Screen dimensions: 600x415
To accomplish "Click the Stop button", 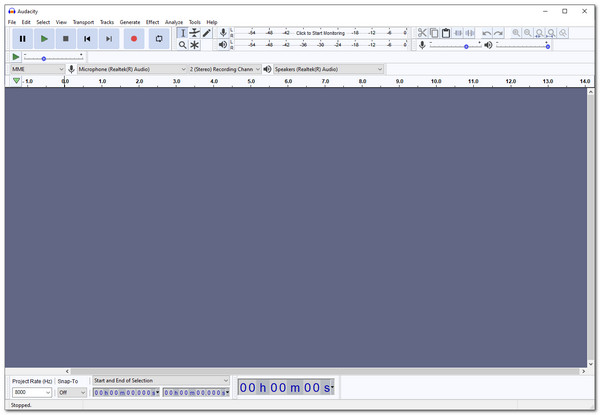I will click(66, 39).
